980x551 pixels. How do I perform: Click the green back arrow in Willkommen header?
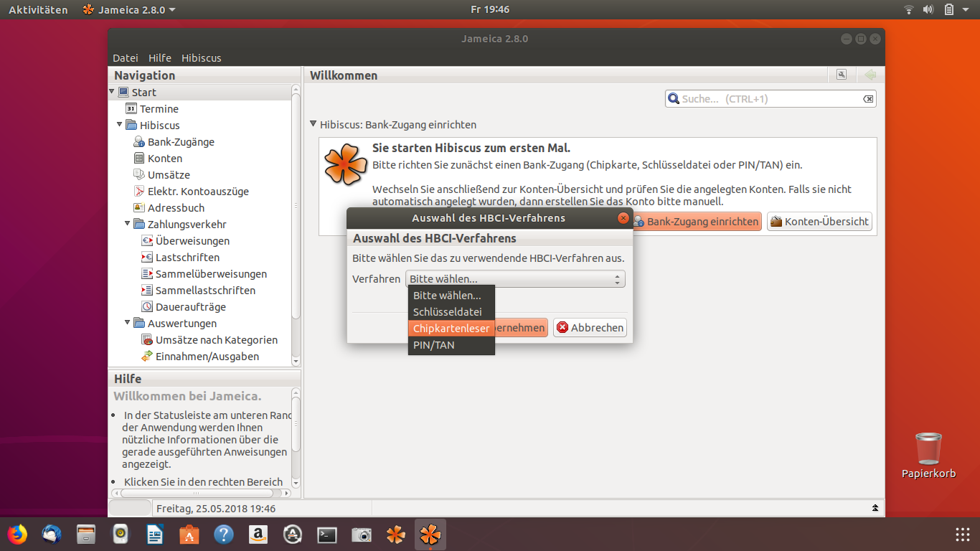click(870, 75)
